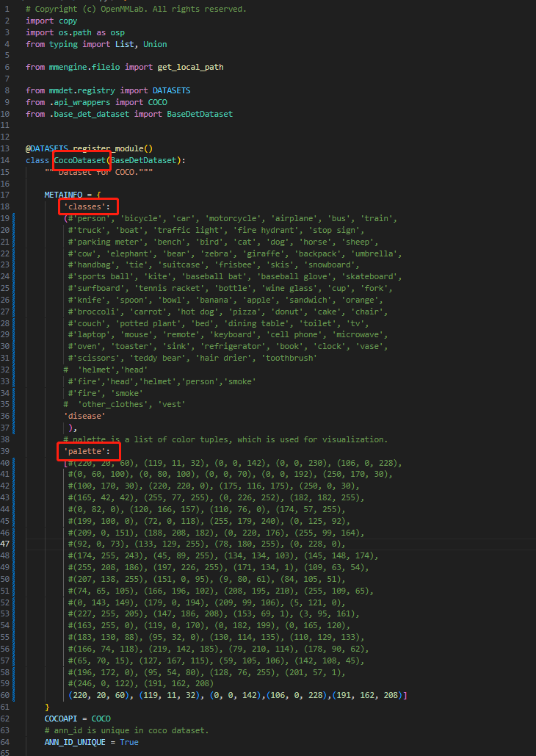The image size is (536, 756).
Task: Click copy in the import on line 2
Action: [x=68, y=21]
